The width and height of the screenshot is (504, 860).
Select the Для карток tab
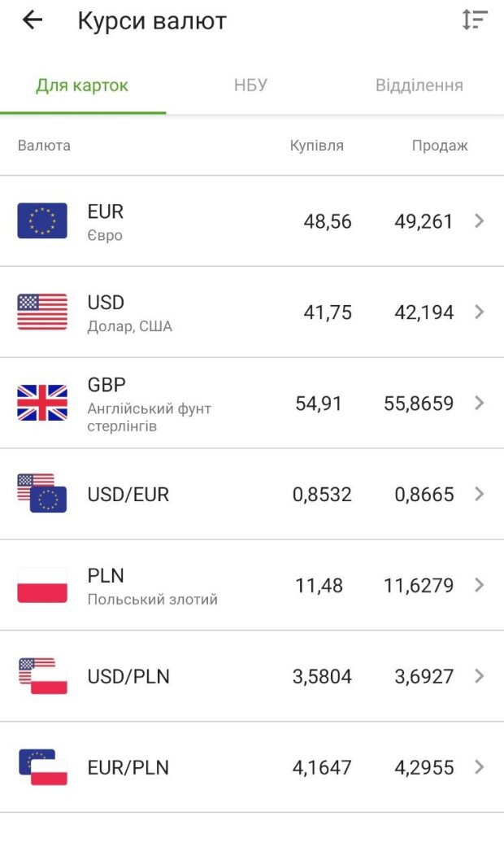[x=82, y=85]
